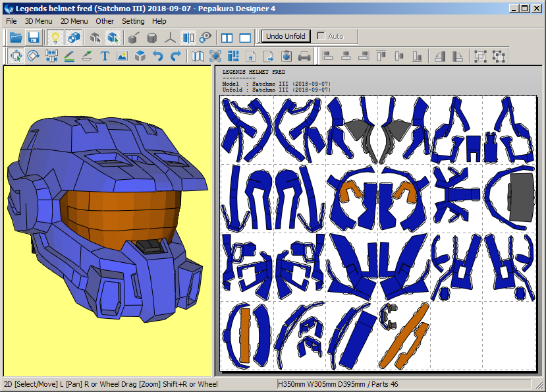Screen dimensions: 546x392
Task: Click the Rotate part tool icon
Action: (x=34, y=57)
